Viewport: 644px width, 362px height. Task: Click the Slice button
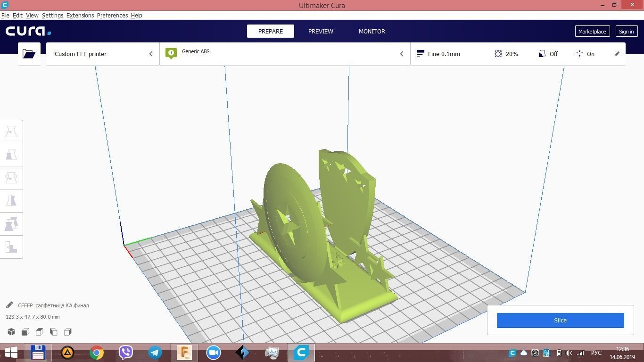560,320
